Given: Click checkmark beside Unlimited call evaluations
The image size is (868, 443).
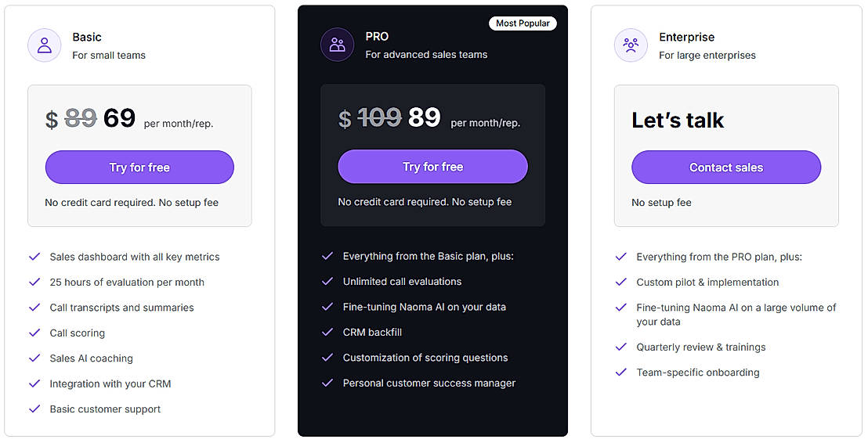Looking at the screenshot, I should [327, 281].
